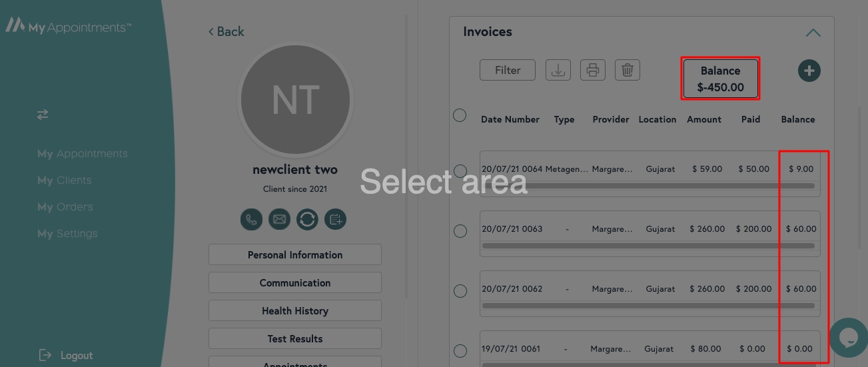Select invoice 0062 radio button

pyautogui.click(x=460, y=291)
